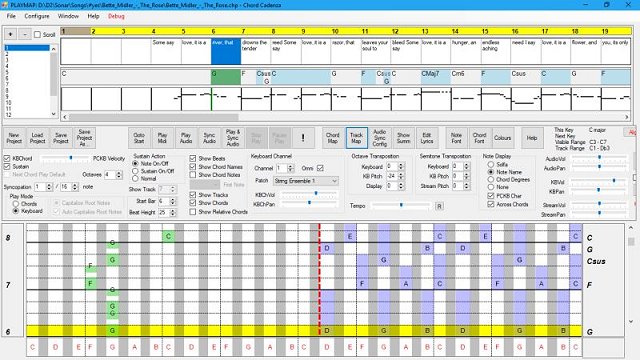Open the Colours settings button
Screen dimensions: 640x360
[x=502, y=138]
